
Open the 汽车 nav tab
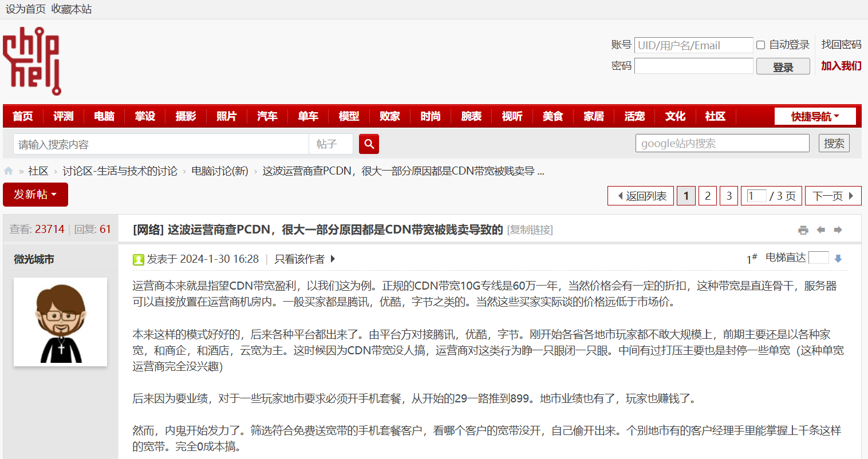pyautogui.click(x=267, y=116)
